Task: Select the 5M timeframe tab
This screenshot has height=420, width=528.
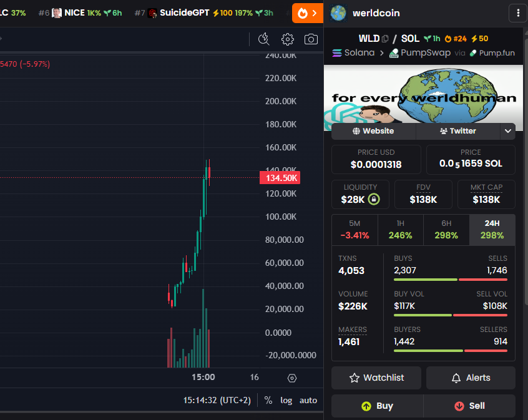Action: click(354, 230)
